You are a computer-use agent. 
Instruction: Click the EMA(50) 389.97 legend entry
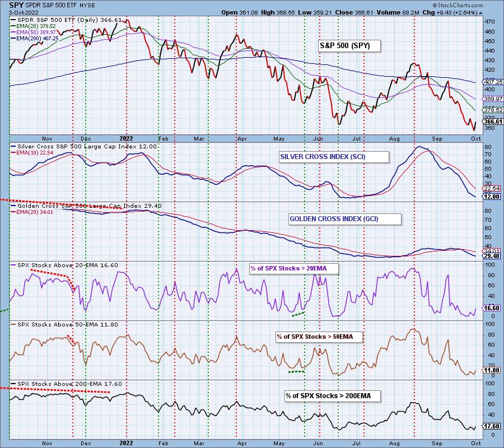click(x=33, y=32)
